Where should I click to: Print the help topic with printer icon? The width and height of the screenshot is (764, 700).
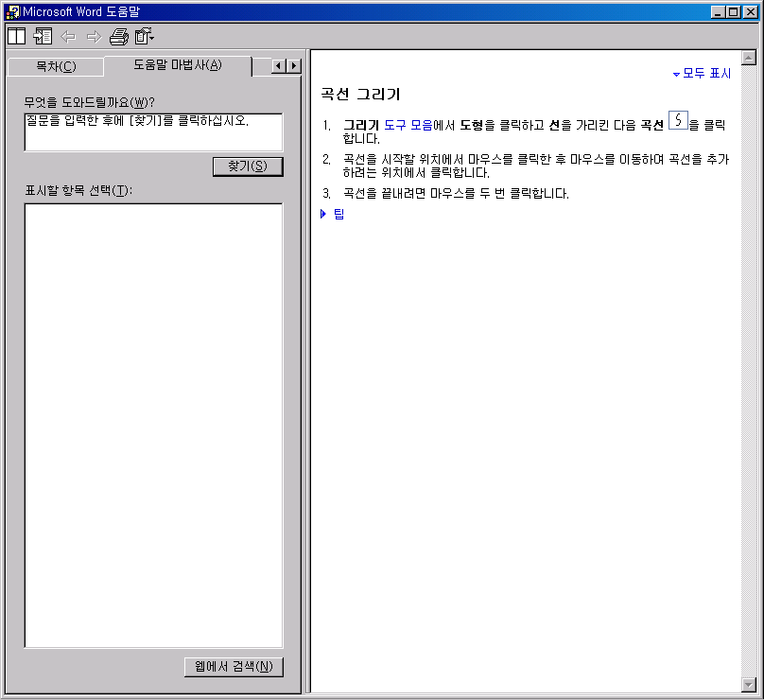coord(119,37)
